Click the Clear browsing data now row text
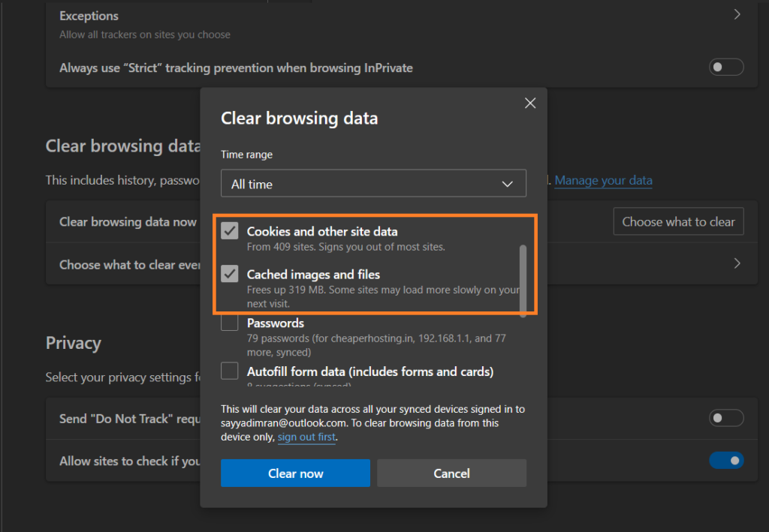The width and height of the screenshot is (769, 532). [x=128, y=222]
